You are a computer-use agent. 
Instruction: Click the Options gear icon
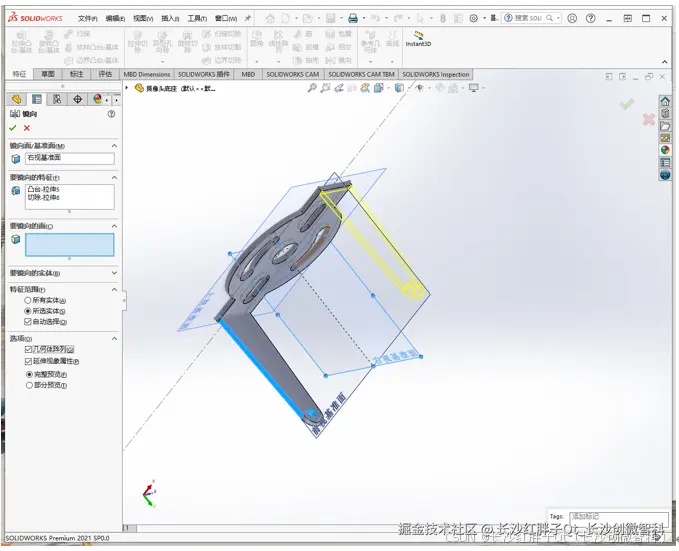(474, 18)
